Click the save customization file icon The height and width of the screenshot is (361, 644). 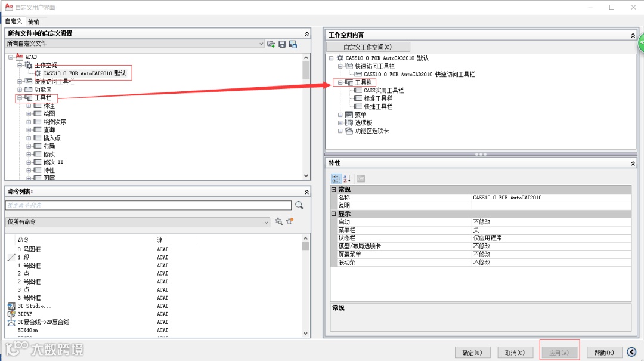point(282,44)
